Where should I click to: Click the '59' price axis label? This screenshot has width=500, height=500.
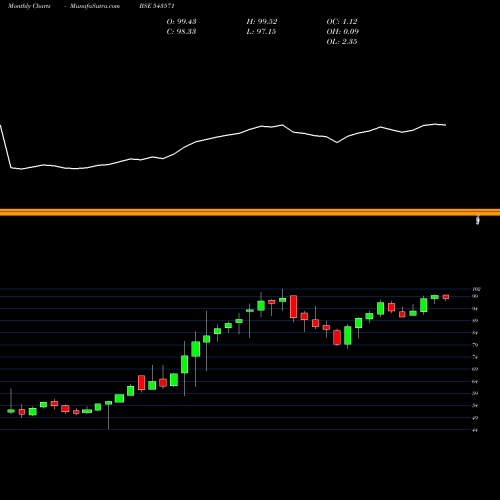(x=475, y=393)
